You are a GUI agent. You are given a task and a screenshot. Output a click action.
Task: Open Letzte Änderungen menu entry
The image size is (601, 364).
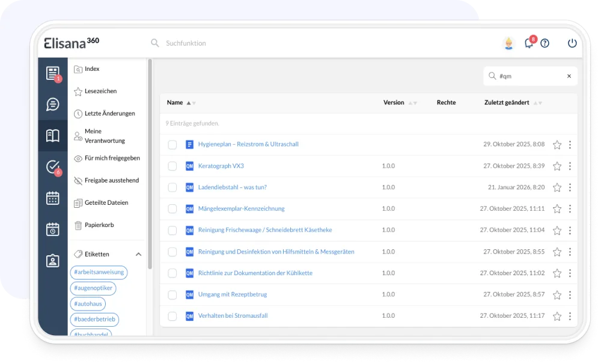click(x=104, y=114)
